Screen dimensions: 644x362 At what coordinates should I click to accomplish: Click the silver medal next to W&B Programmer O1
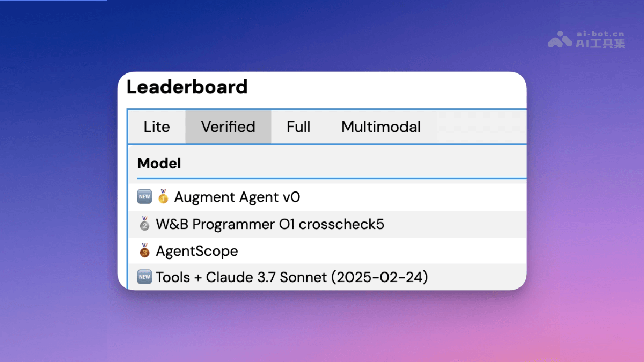[144, 224]
